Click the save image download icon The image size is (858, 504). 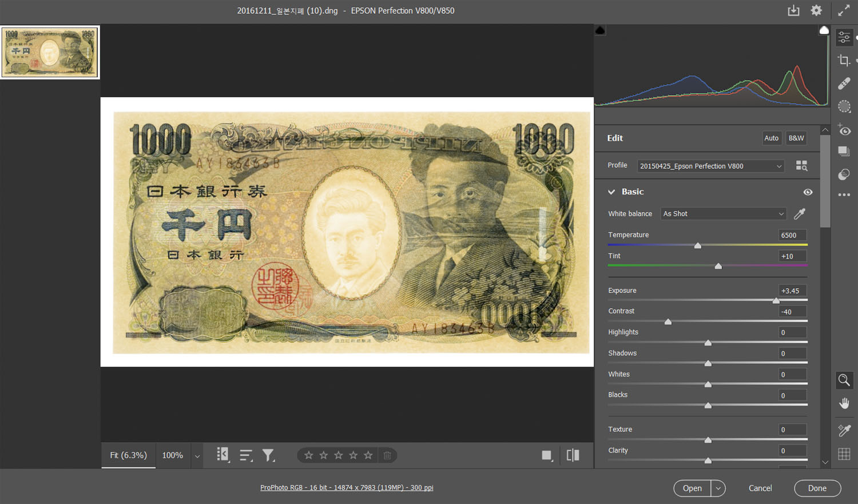(793, 10)
